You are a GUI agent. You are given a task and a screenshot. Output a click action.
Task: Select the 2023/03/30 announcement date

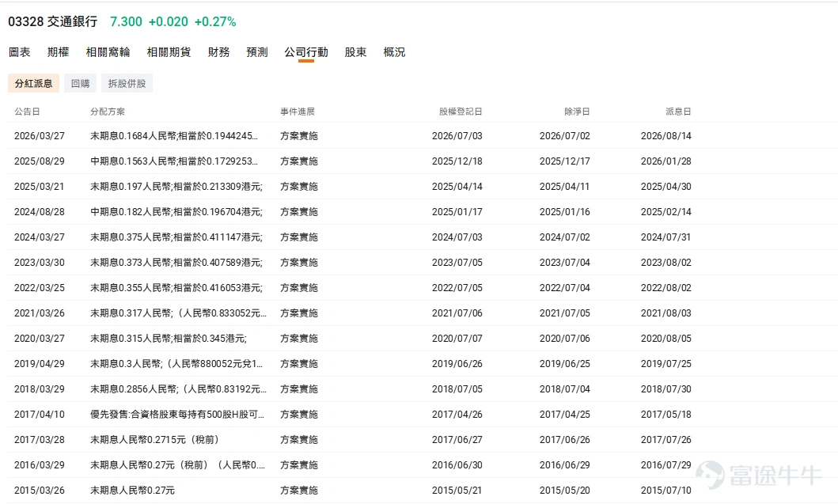[x=40, y=263]
